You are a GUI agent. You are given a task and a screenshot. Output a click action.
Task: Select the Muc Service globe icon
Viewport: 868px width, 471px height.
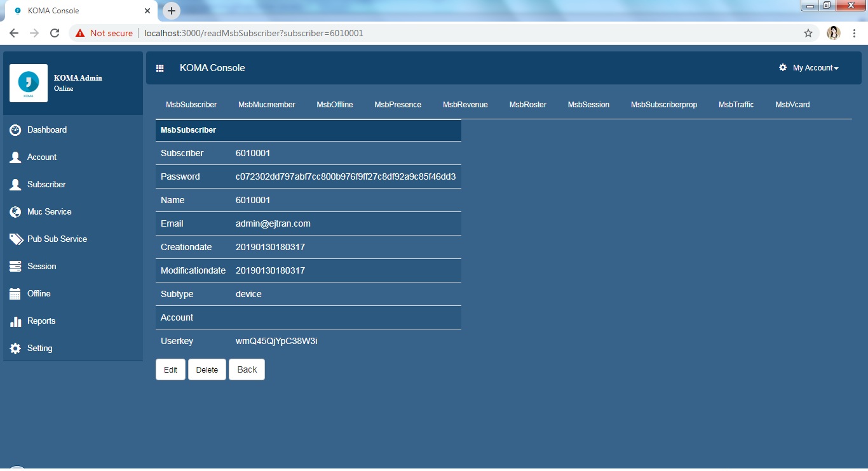click(15, 211)
